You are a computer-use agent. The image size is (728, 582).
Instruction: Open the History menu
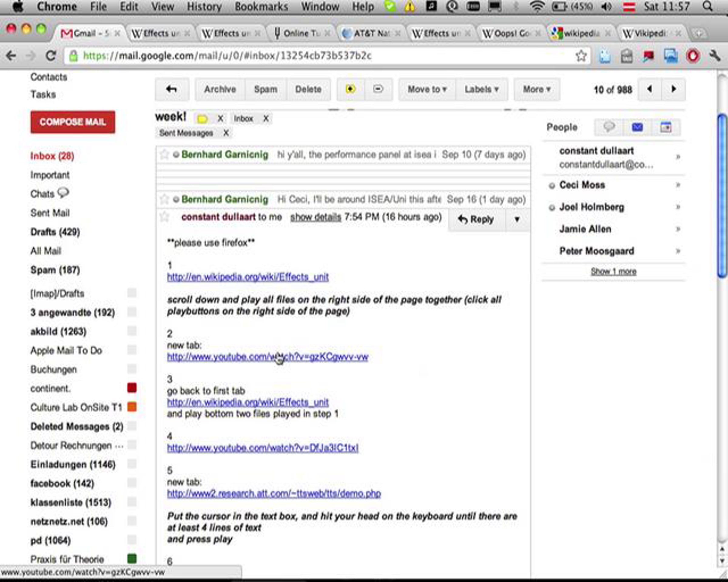[204, 6]
